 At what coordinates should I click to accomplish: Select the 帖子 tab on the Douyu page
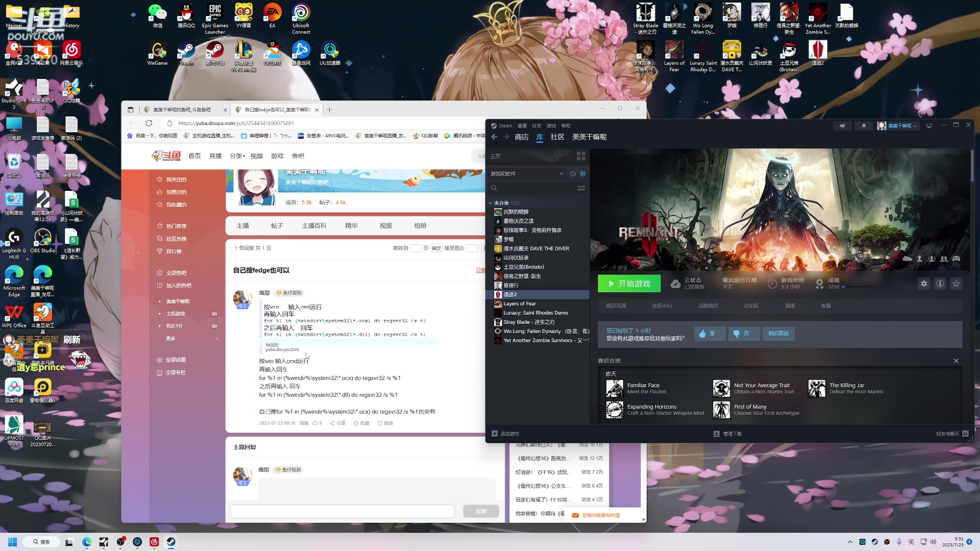tap(277, 226)
